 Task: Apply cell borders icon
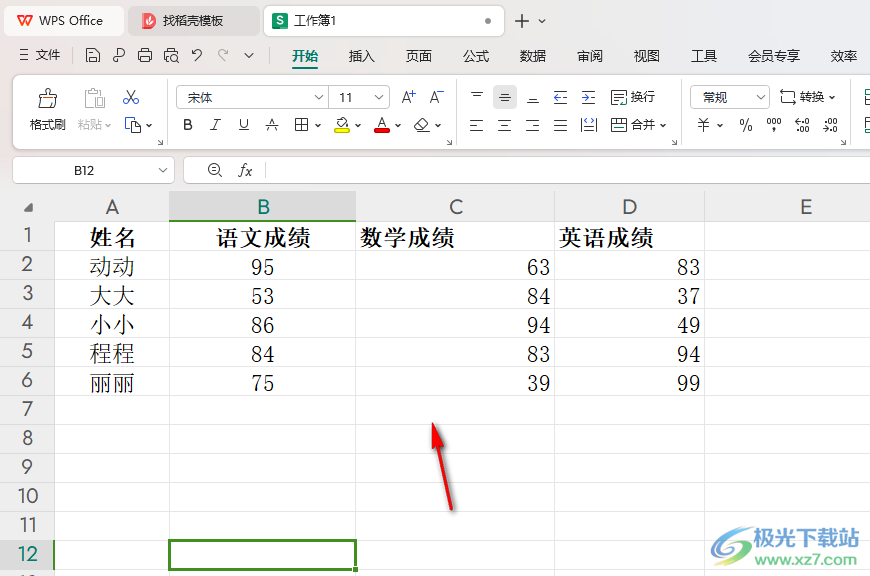(x=301, y=125)
